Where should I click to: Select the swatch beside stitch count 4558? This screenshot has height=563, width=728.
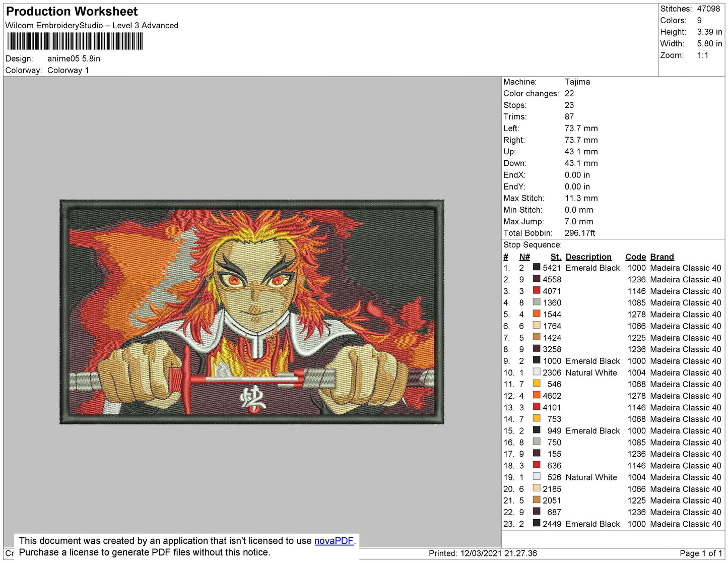(x=537, y=279)
